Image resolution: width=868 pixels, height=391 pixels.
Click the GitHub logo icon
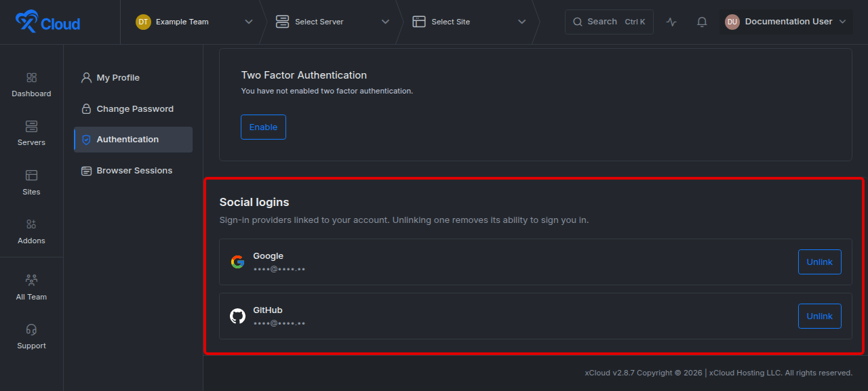[237, 316]
